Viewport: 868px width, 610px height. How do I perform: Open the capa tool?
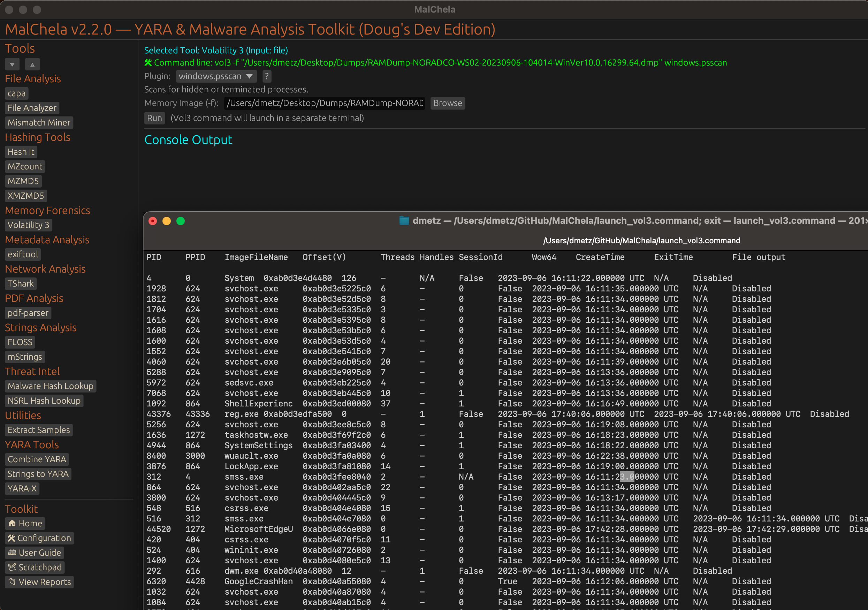pos(17,93)
